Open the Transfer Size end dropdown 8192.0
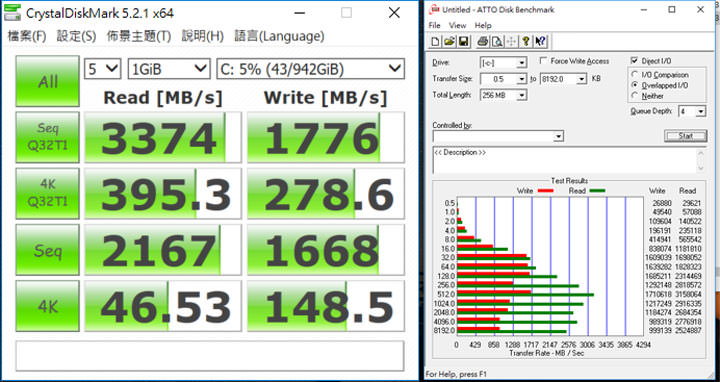Image resolution: width=720 pixels, height=382 pixels. (x=563, y=79)
